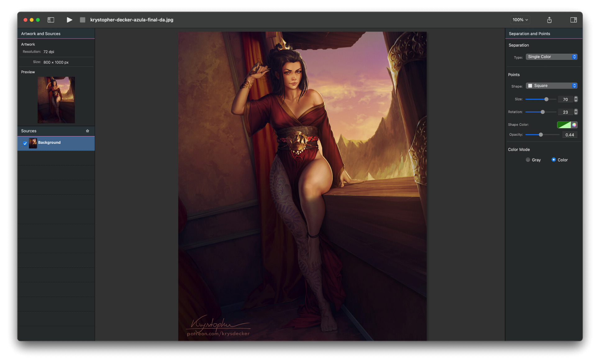Image resolution: width=600 pixels, height=364 pixels.
Task: Open the 100% zoom dropdown
Action: (520, 20)
